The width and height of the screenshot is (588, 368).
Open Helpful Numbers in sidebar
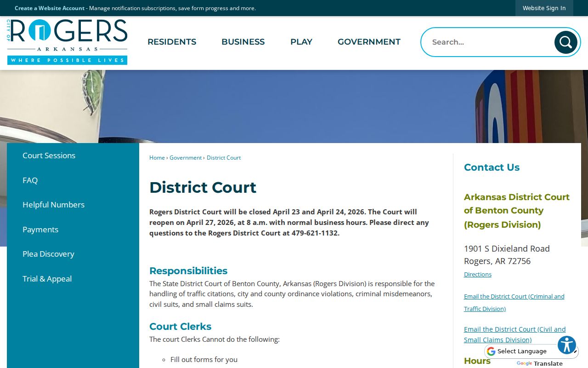click(73, 205)
